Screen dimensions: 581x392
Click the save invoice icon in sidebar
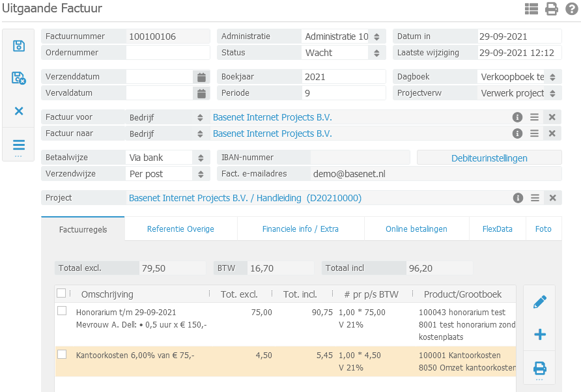[19, 46]
